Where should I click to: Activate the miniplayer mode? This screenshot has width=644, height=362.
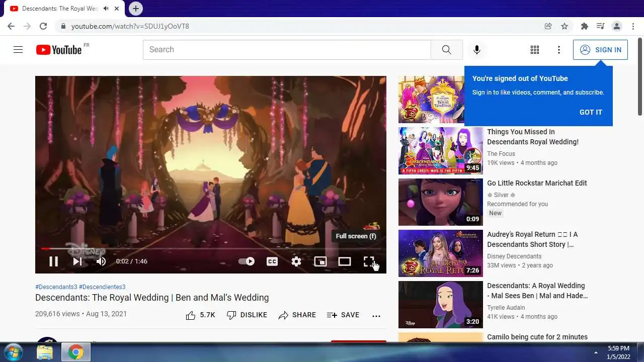tap(320, 261)
